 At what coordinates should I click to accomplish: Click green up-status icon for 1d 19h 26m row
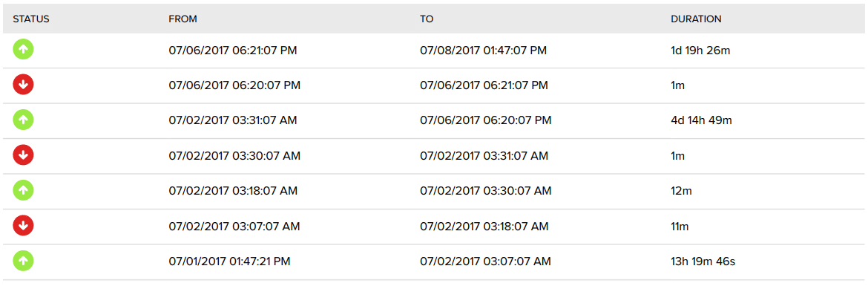pyautogui.click(x=23, y=50)
